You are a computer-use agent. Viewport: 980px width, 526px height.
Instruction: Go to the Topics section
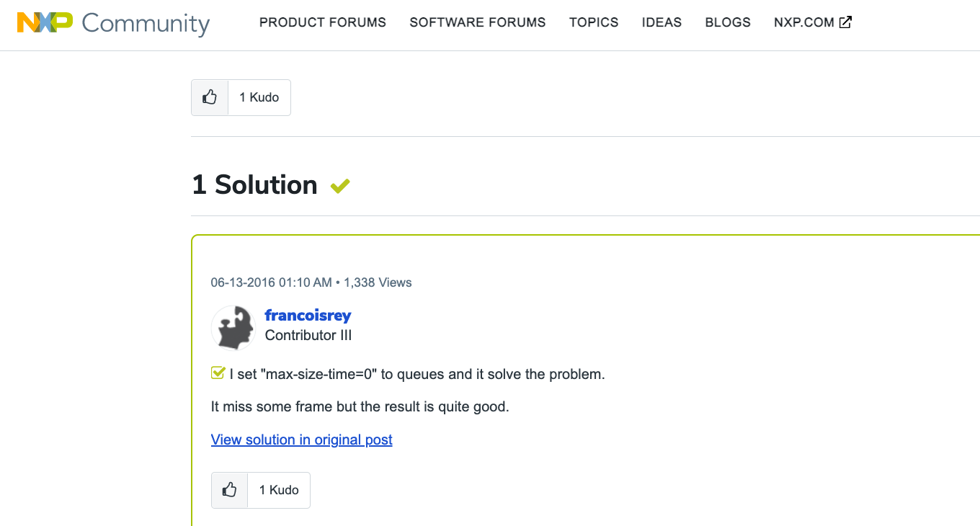593,22
